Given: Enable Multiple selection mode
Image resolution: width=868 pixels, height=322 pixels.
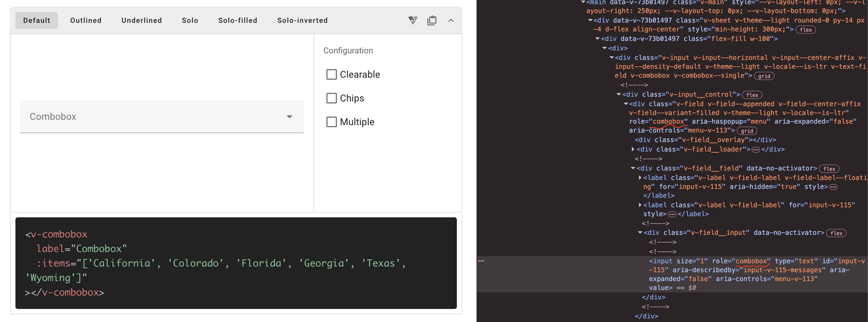Looking at the screenshot, I should (x=332, y=122).
